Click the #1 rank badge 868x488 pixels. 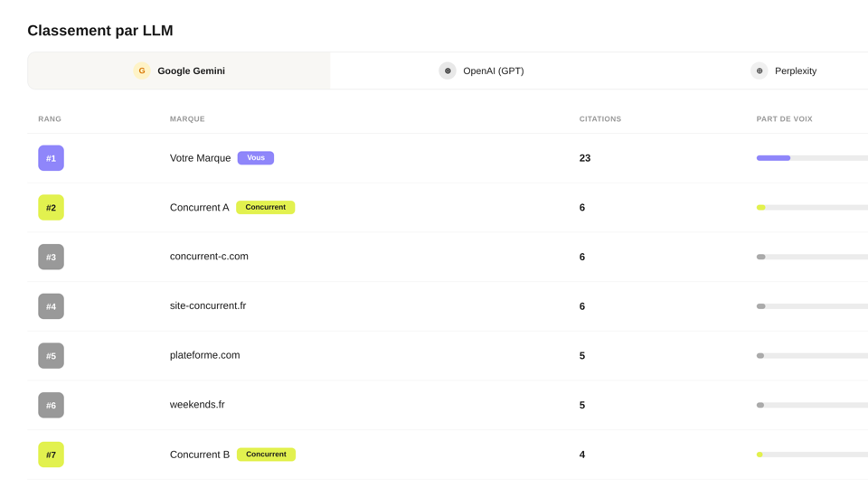(51, 158)
